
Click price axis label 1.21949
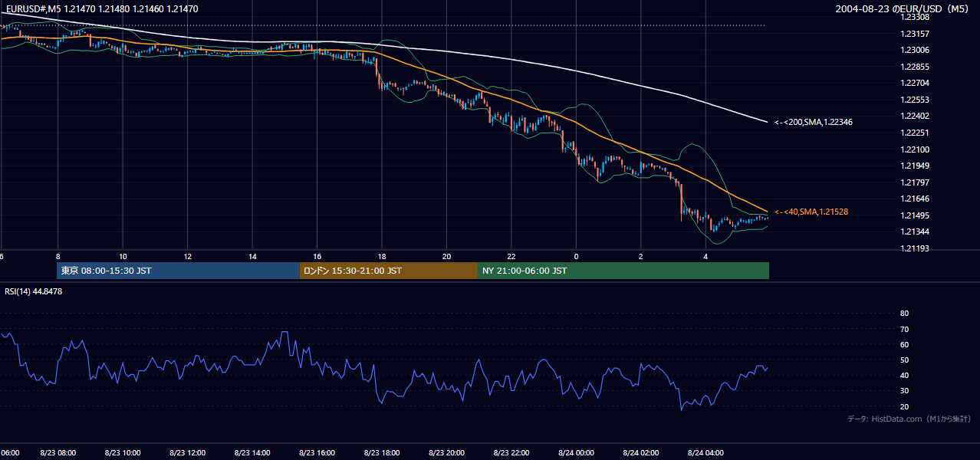pyautogui.click(x=914, y=166)
